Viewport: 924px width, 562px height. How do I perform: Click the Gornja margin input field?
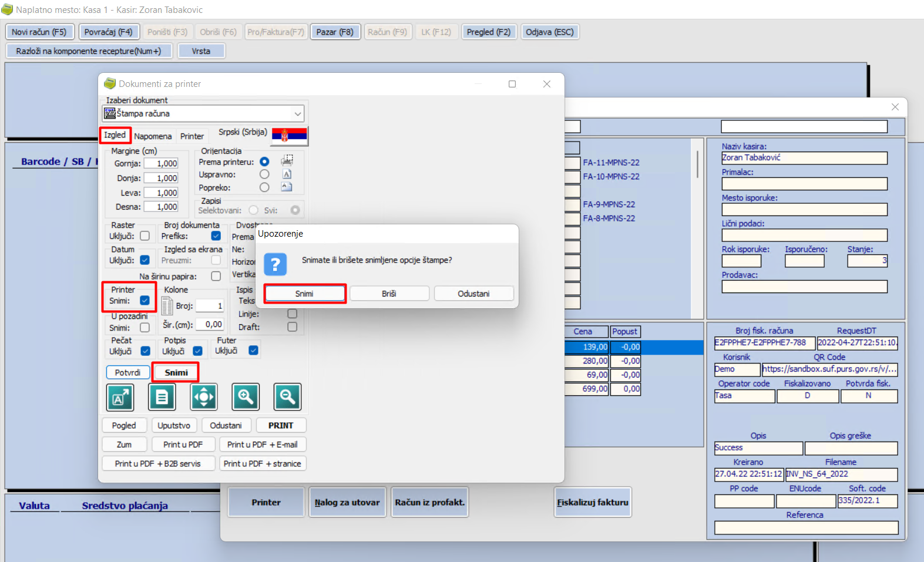point(161,163)
